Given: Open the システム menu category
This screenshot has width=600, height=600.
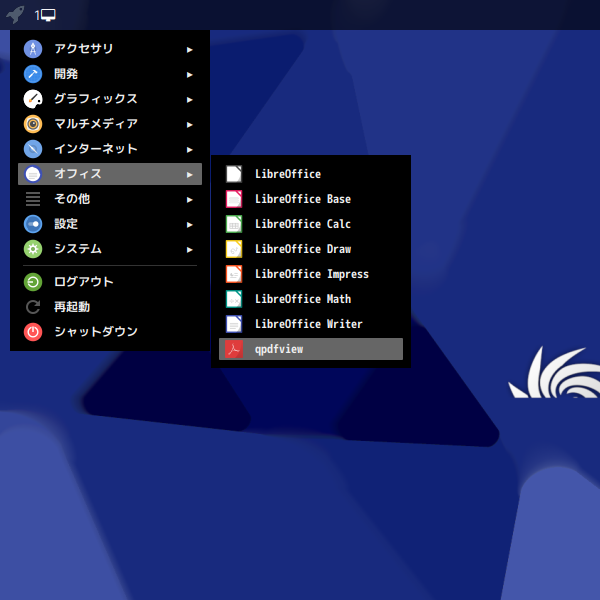Looking at the screenshot, I should (x=110, y=249).
